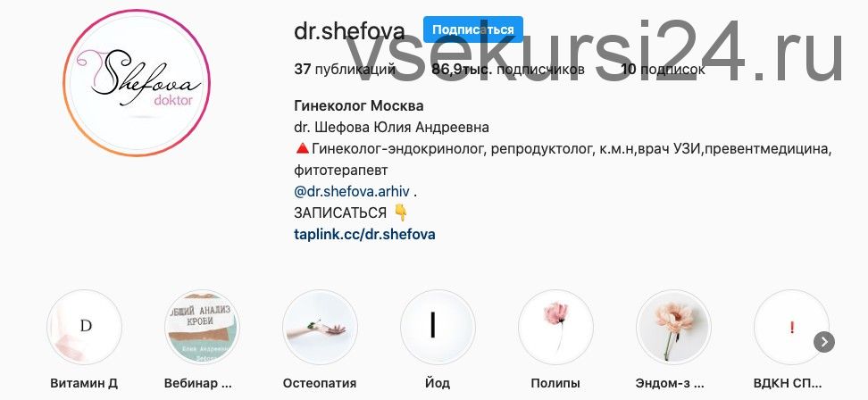Click the 37 публикаций posts count

pyautogui.click(x=345, y=70)
